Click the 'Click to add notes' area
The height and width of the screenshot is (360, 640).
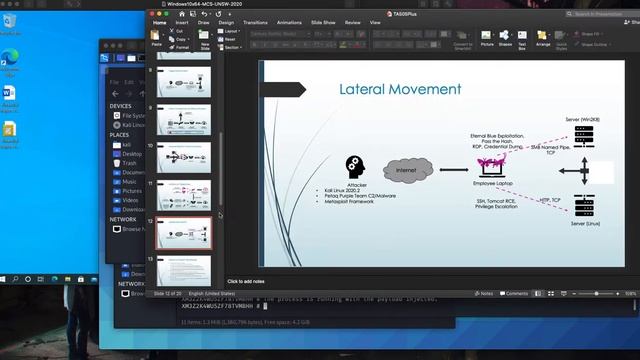pos(246,281)
